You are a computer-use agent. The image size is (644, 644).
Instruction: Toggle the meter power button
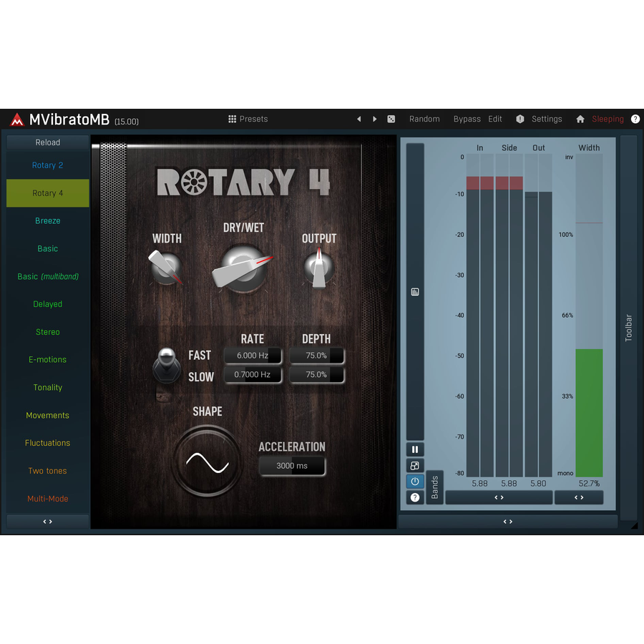coord(415,482)
